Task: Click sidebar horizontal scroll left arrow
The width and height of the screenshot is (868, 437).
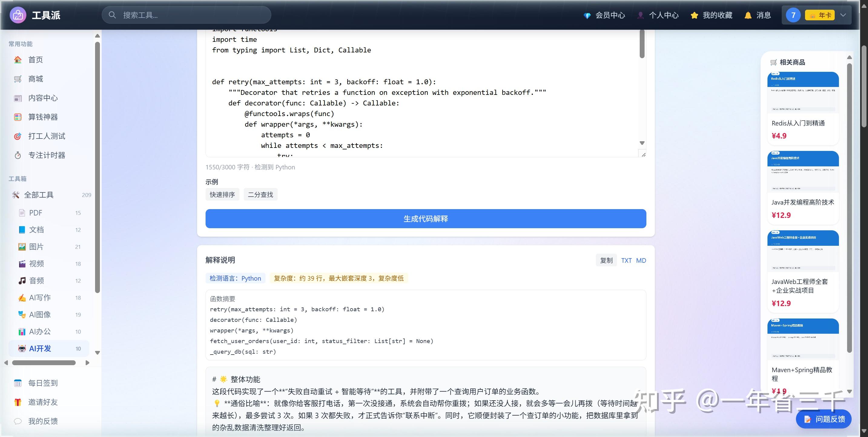Action: click(x=6, y=363)
